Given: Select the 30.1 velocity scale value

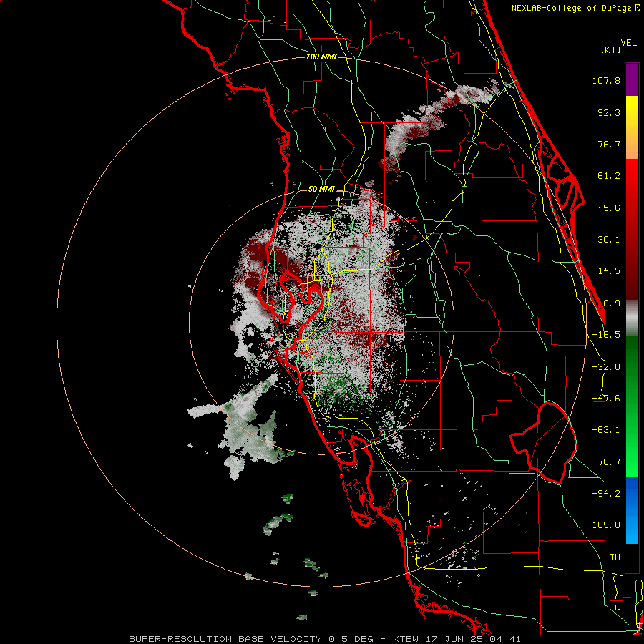Looking at the screenshot, I should 609,240.
